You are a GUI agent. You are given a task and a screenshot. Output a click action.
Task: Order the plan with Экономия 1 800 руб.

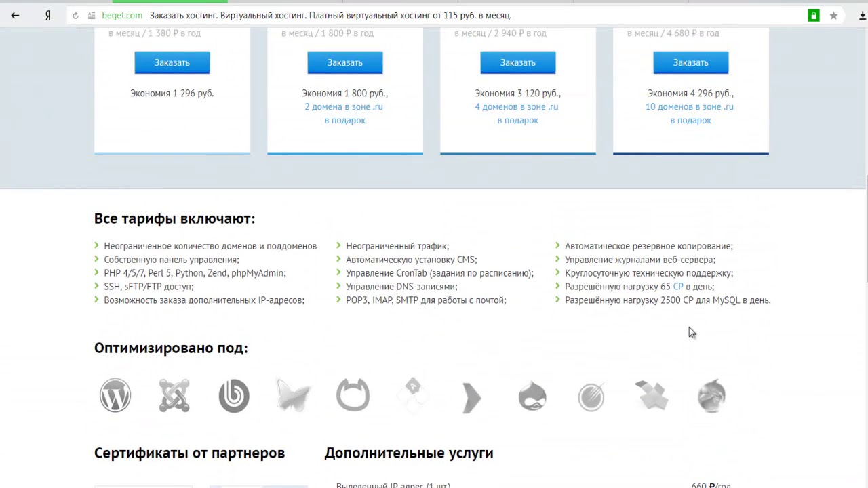[x=345, y=62]
